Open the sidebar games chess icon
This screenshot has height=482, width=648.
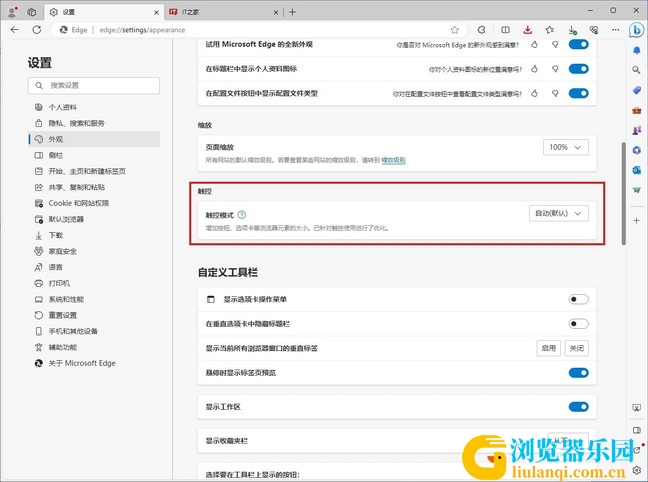click(636, 130)
